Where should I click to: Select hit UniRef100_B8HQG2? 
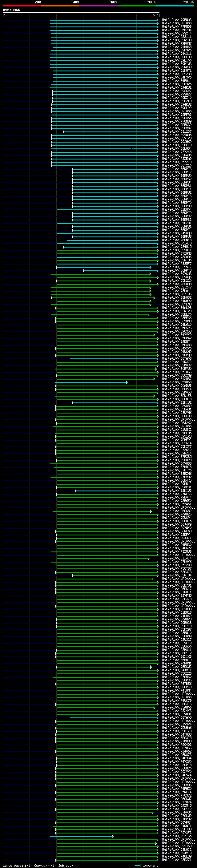[177, 297]
